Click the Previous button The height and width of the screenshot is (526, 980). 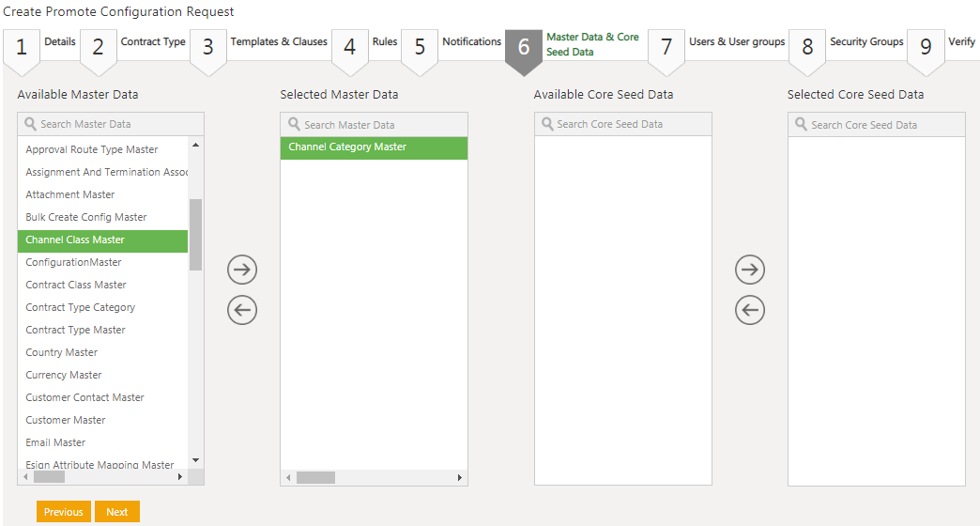click(64, 512)
